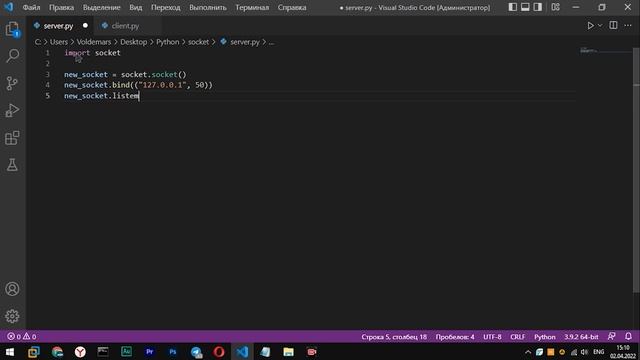This screenshot has height=360, width=640.
Task: Toggle the primary sidebar layout icon
Action: (x=513, y=7)
